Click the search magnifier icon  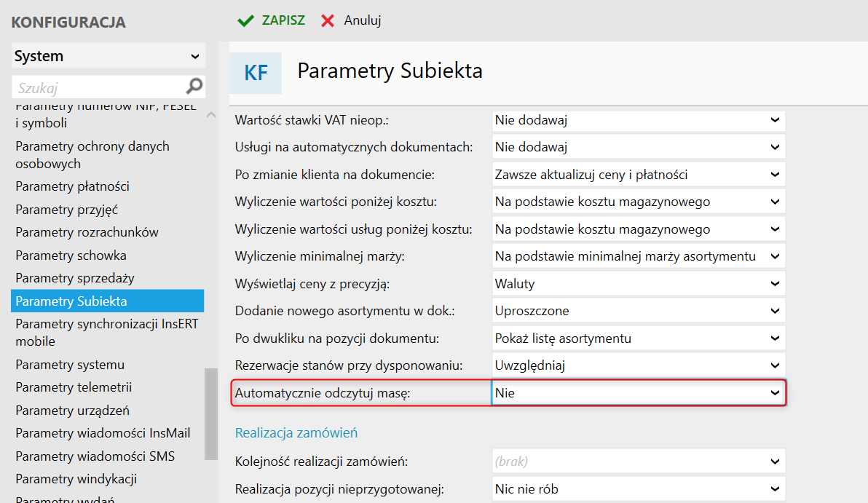(194, 87)
